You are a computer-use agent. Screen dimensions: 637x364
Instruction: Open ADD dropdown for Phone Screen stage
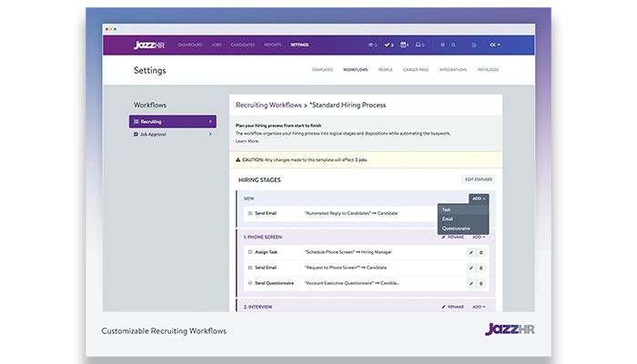(478, 237)
